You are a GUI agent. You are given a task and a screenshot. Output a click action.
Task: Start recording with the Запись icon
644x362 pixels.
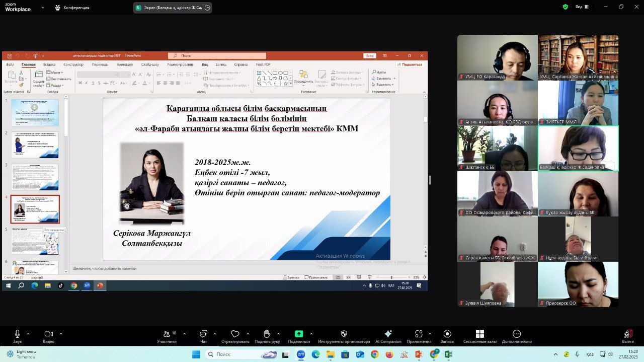[x=447, y=334]
